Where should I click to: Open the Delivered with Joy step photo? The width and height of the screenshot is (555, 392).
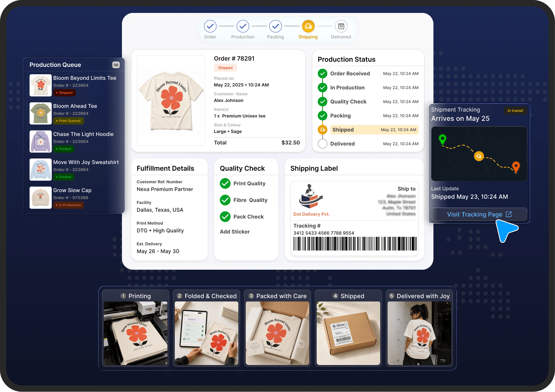point(419,333)
